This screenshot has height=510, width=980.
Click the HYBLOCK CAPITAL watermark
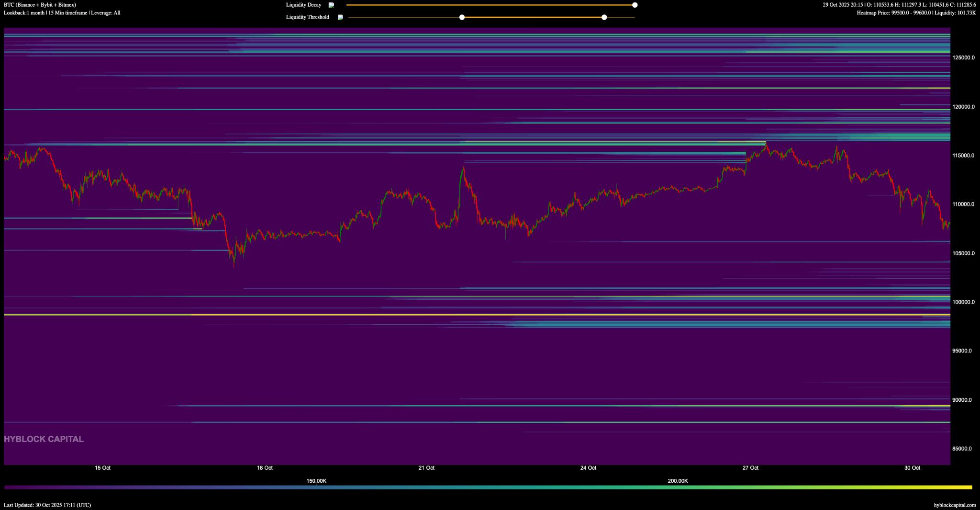point(44,439)
